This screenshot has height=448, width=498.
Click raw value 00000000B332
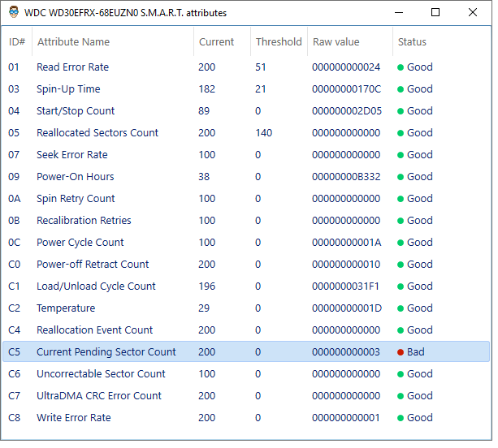pos(346,176)
